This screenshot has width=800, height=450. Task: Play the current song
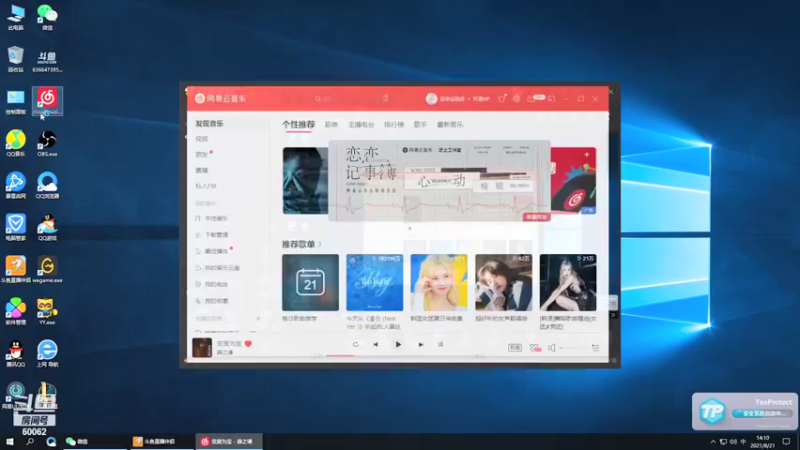click(x=398, y=344)
